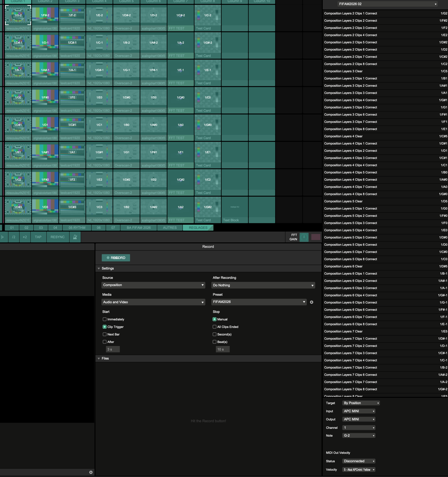Turn the FFT GAIN knob
The width and height of the screenshot is (448, 477).
[x=304, y=237]
